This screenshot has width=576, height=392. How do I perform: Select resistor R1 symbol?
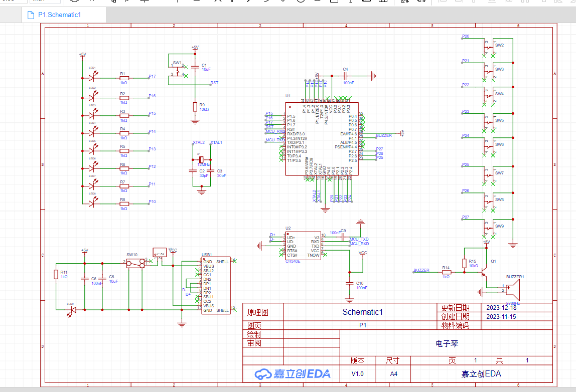coord(124,78)
